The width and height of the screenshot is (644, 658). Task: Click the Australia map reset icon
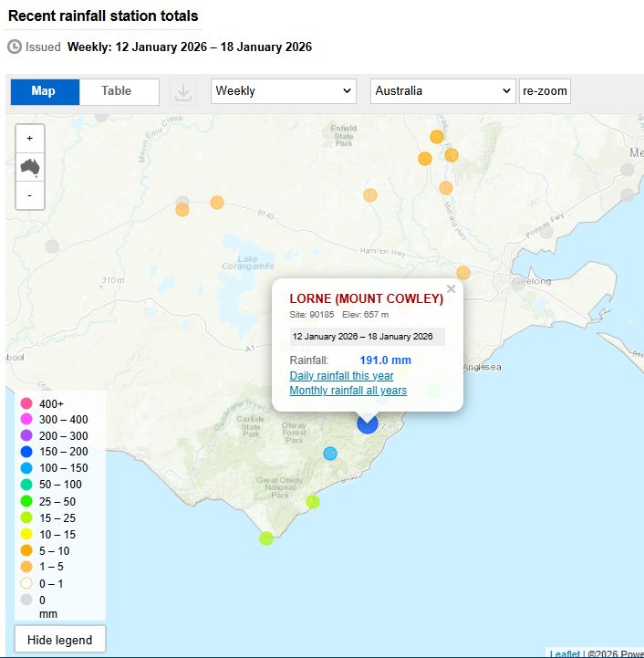point(30,167)
